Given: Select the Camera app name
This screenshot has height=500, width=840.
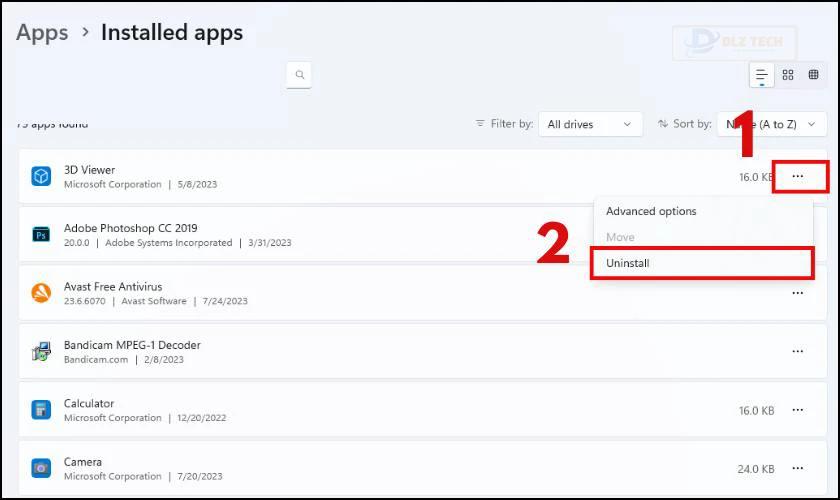Looking at the screenshot, I should point(82,462).
